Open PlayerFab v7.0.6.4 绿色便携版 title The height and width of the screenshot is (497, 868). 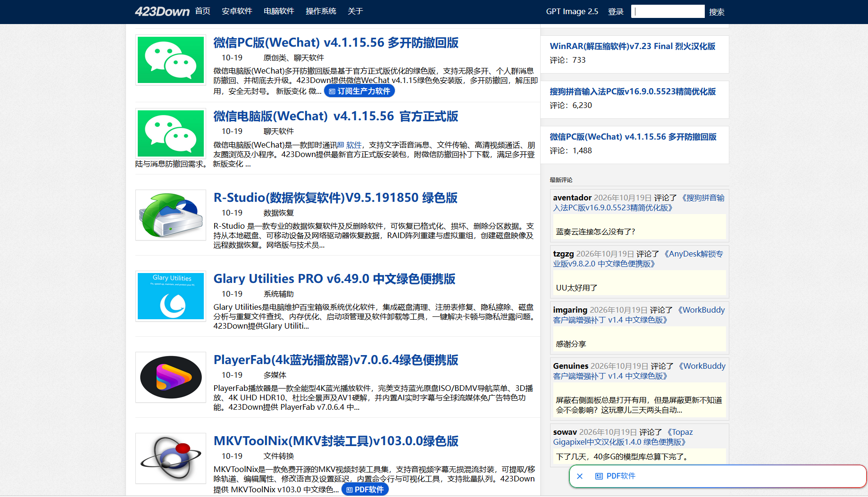[336, 360]
